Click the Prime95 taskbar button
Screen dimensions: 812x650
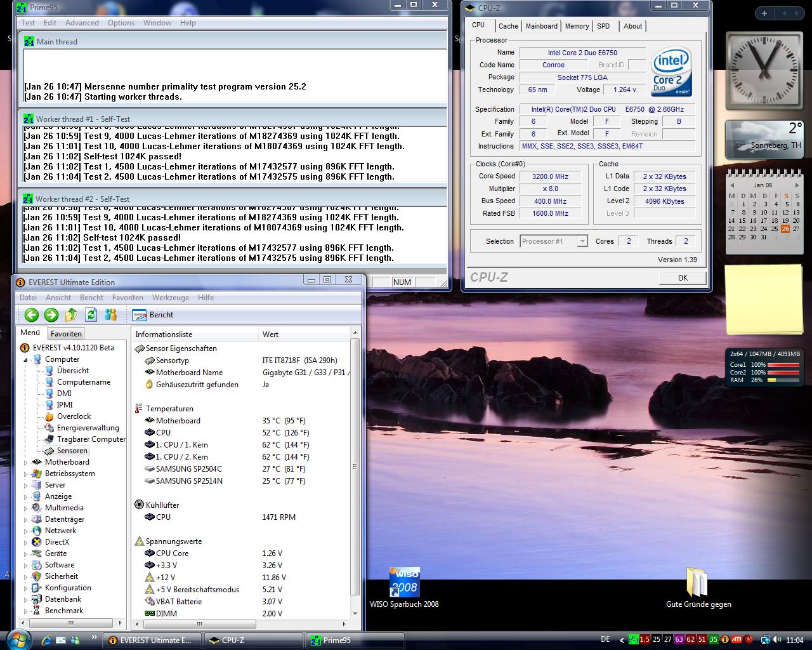click(x=355, y=640)
